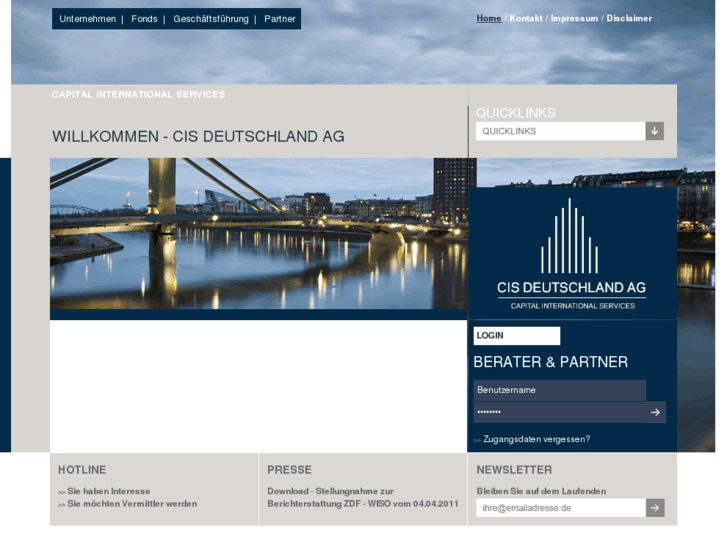Viewport: 727px width, 545px height.
Task: Click the HOTLINE heading
Action: (x=82, y=470)
